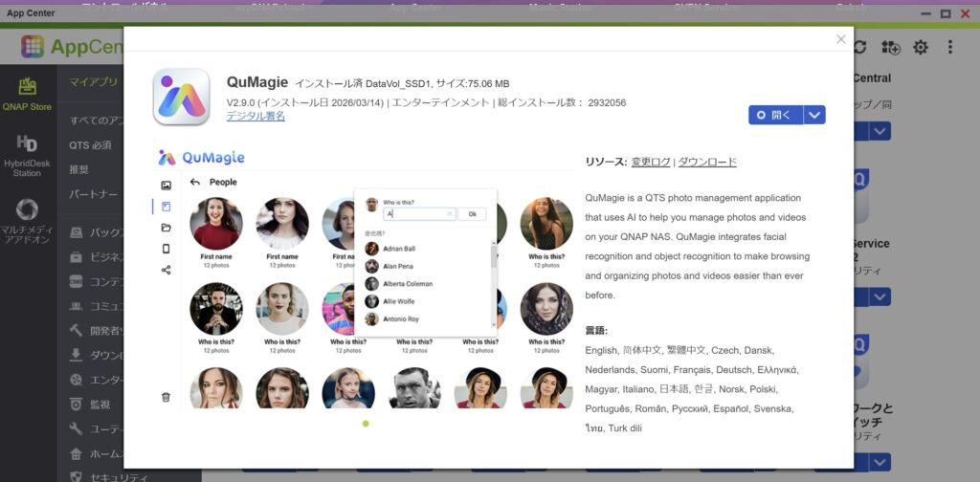Minimize the App Center window
Image resolution: width=980 pixels, height=482 pixels.
(926, 13)
